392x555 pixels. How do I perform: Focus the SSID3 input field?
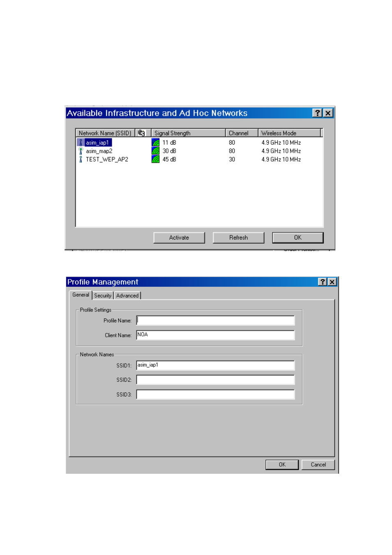pyautogui.click(x=215, y=394)
